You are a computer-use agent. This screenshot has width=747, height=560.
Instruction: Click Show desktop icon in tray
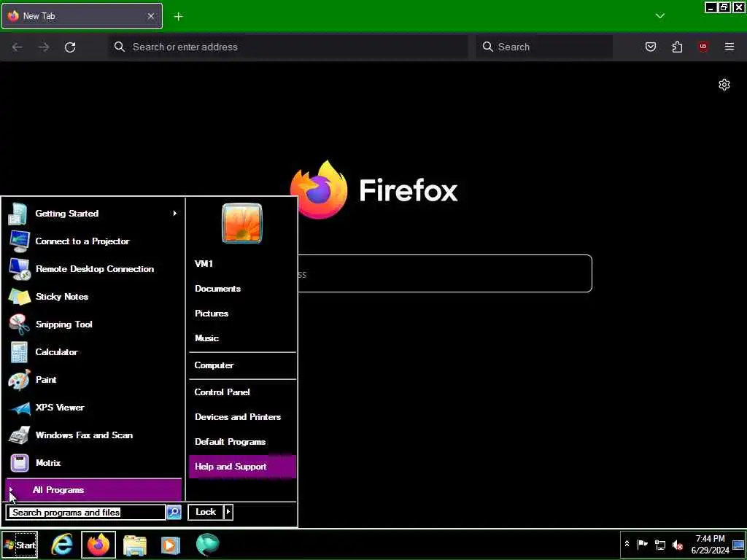738,544
